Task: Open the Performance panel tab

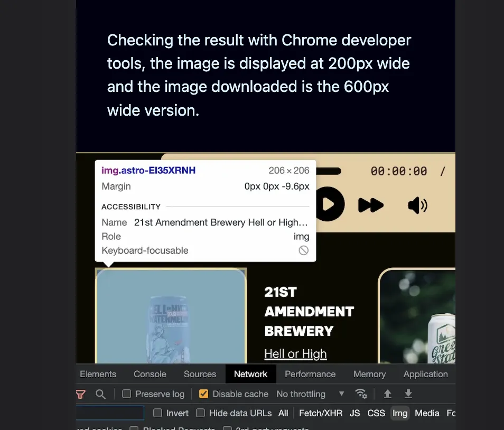Action: pos(310,374)
